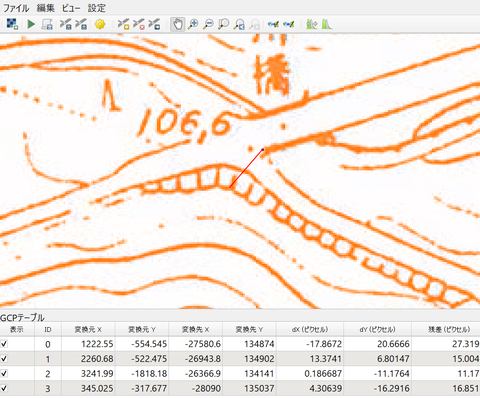Open the ビュー menu

click(71, 8)
